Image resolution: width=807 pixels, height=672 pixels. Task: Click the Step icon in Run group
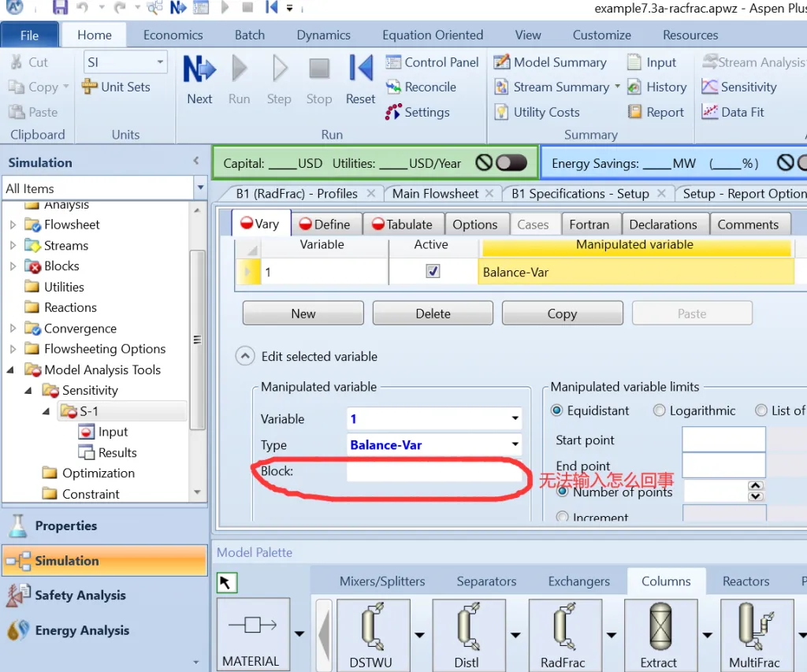click(279, 69)
